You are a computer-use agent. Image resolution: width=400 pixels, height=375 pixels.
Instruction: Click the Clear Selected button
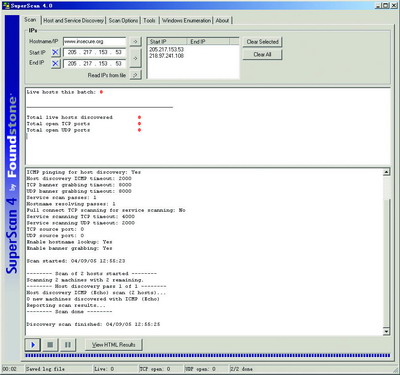point(262,42)
